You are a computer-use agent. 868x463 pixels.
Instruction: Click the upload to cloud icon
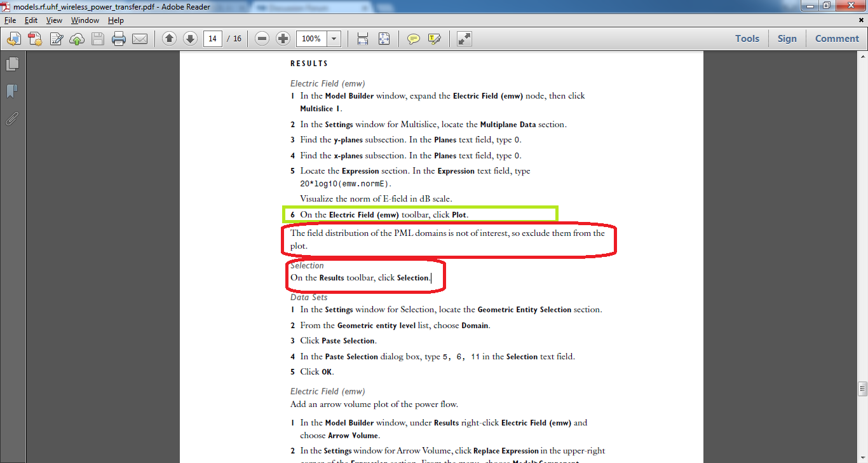coord(77,39)
